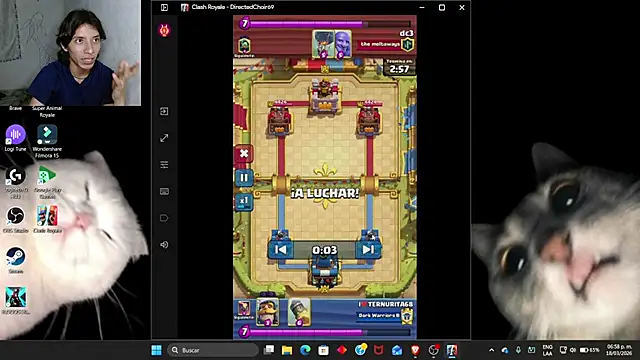Click the opponent clan badge near dc3

[408, 44]
